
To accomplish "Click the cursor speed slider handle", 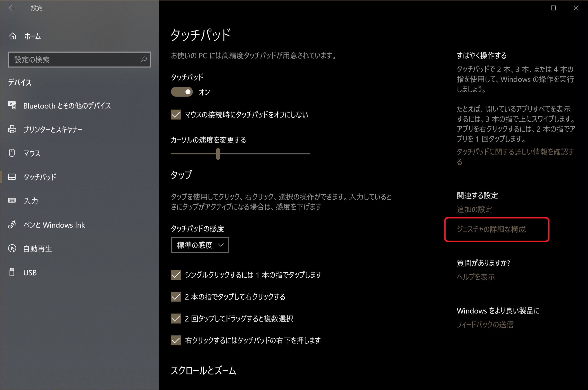I will click(218, 154).
